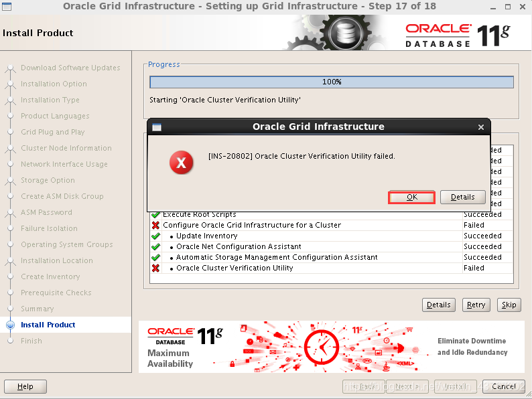Click Grid Plug and Play step
This screenshot has height=399, width=532.
(52, 132)
